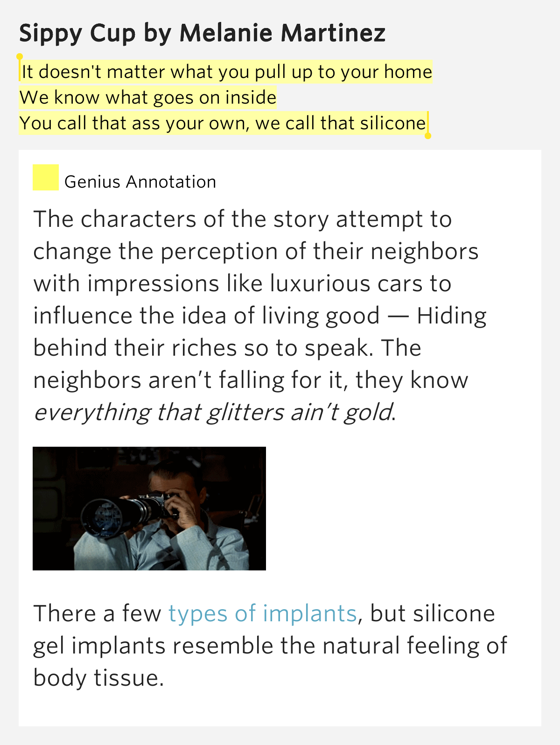Viewport: 560px width, 745px height.
Task: Click the italic phrase 'everything that glitters ain't gold'
Action: [x=213, y=413]
